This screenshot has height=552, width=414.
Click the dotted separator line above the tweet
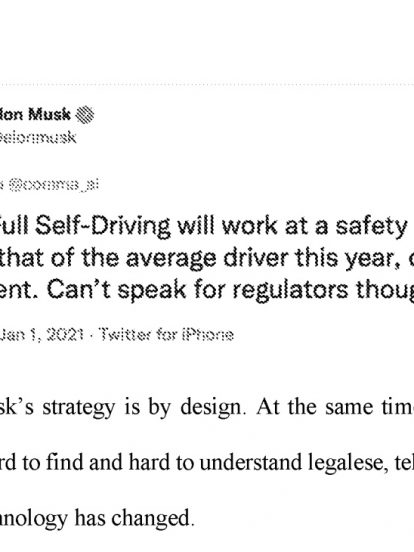[207, 85]
